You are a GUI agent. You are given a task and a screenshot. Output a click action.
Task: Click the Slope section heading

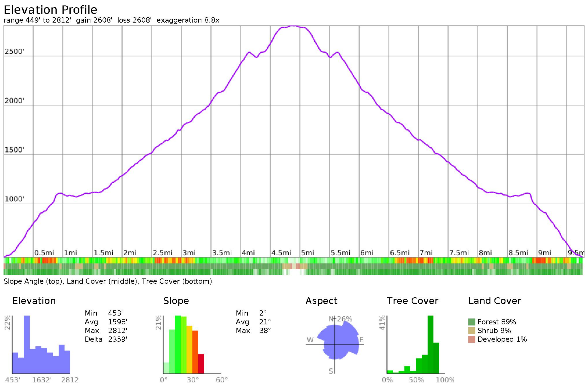coord(176,301)
